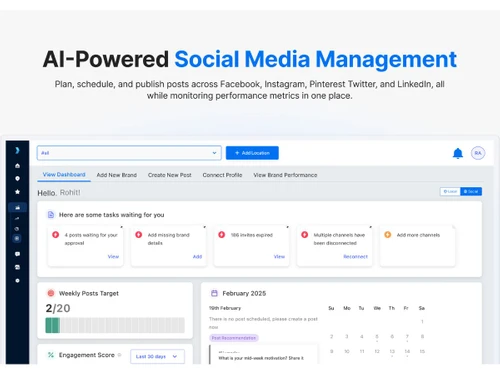Click the Weekly Posts Target progress bar

tap(115, 325)
